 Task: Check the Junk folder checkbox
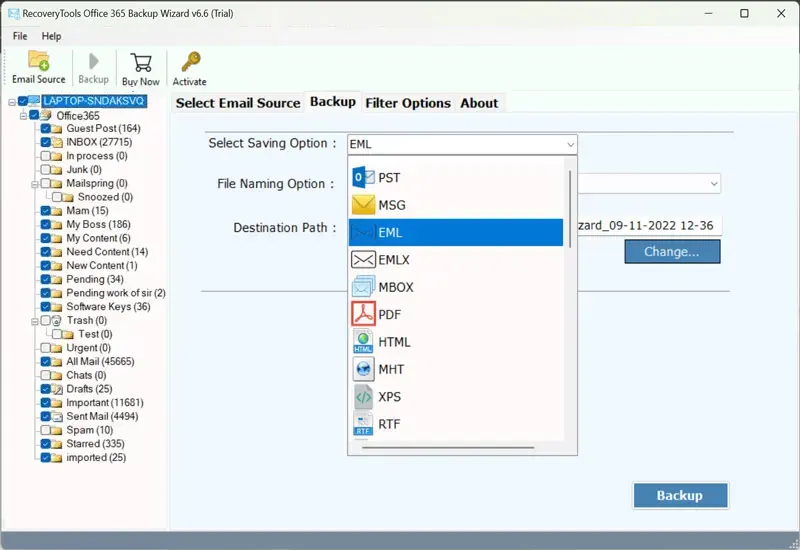[46, 170]
